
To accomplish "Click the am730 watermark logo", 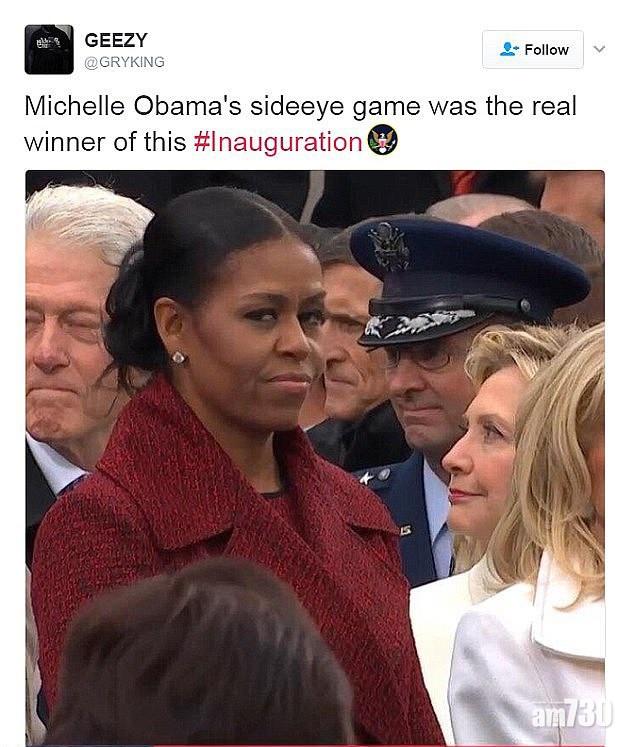I will pyautogui.click(x=570, y=713).
